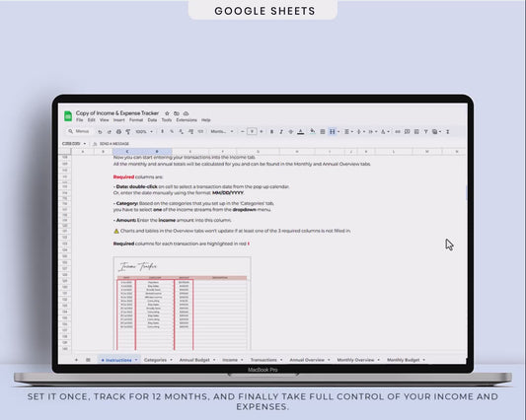
Task: Open the more number formats 123 button
Action: (x=200, y=131)
